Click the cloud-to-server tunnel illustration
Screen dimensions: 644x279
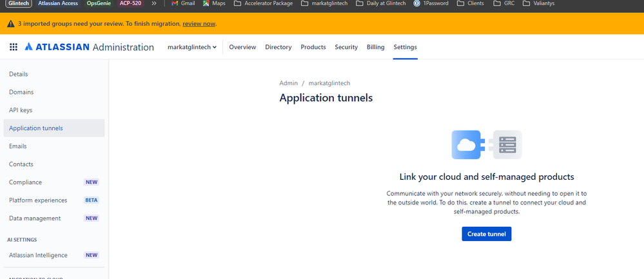pos(487,144)
